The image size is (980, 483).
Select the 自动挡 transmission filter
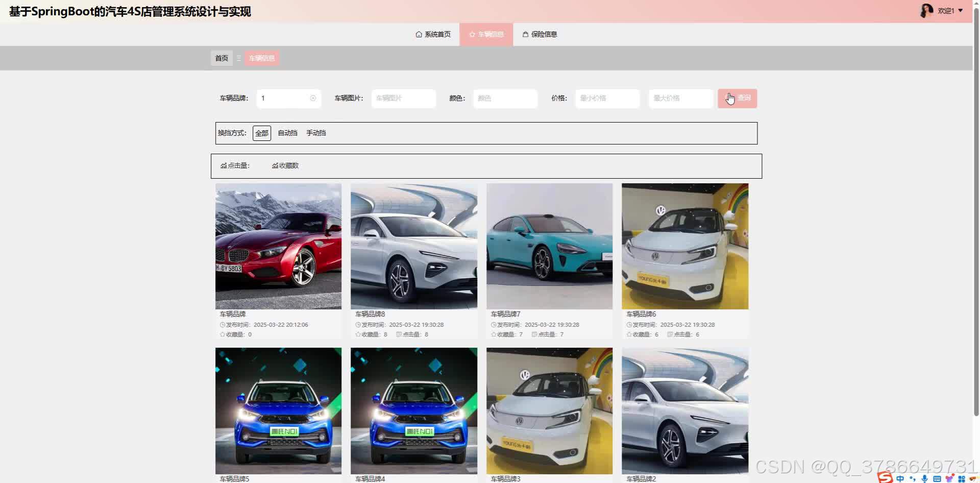tap(287, 133)
